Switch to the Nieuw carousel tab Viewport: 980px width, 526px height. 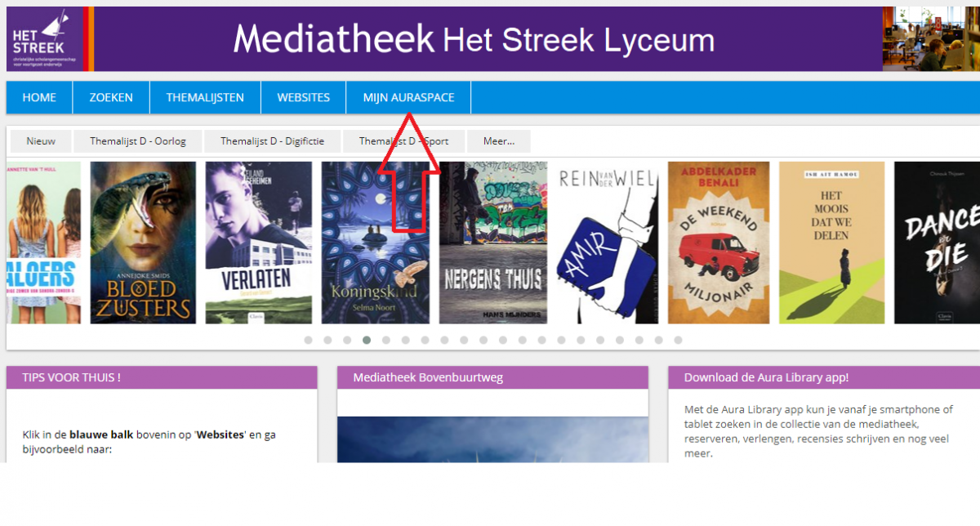coord(41,141)
